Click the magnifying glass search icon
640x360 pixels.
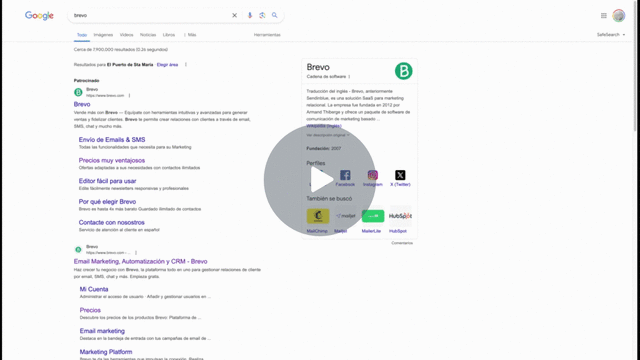pos(275,16)
